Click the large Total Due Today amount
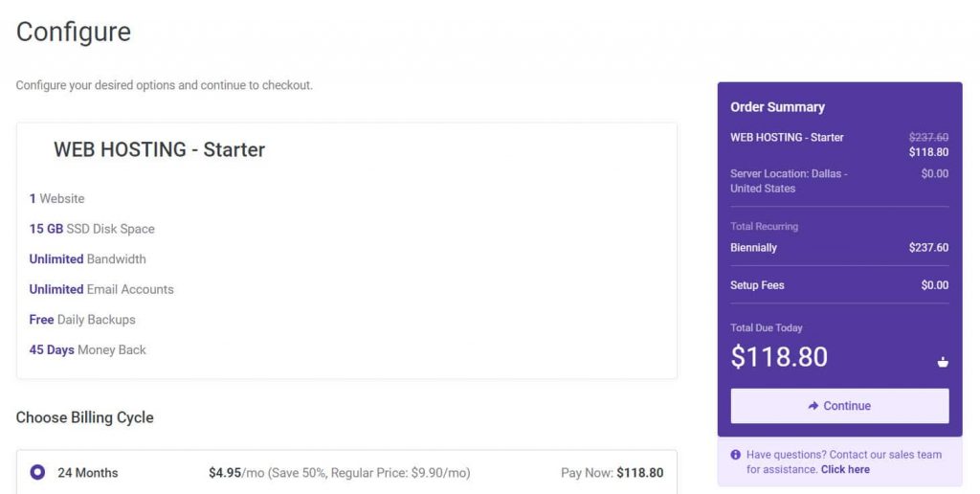Image resolution: width=980 pixels, height=494 pixels. pos(779,357)
